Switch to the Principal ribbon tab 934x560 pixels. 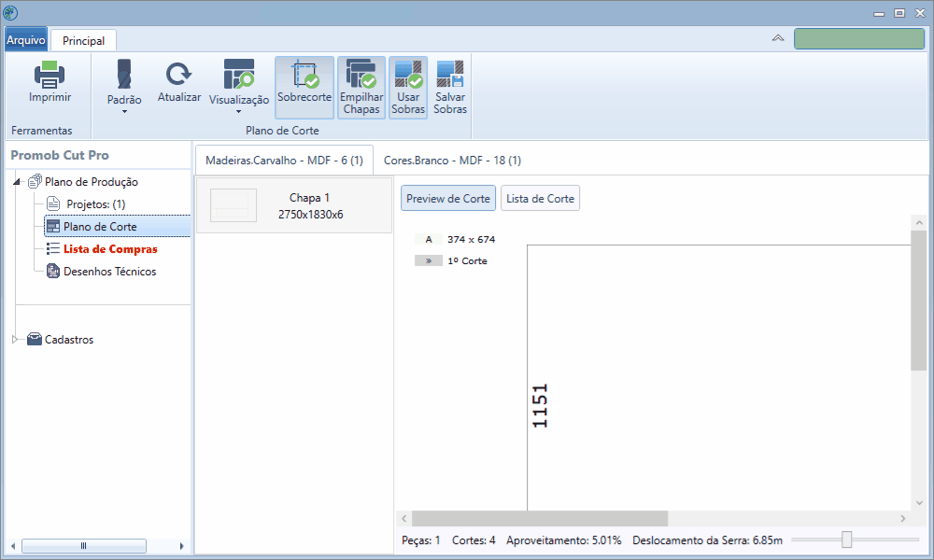[83, 40]
